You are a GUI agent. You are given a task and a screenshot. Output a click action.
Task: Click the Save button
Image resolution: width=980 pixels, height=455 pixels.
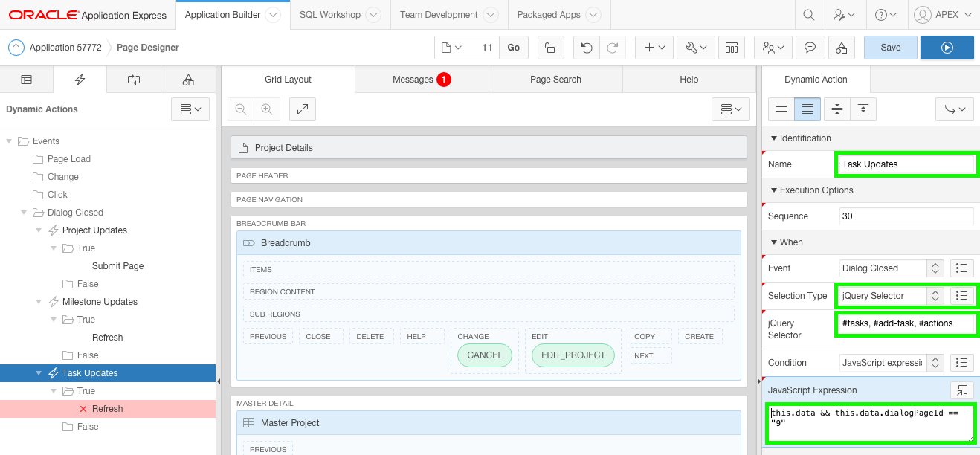coord(890,48)
